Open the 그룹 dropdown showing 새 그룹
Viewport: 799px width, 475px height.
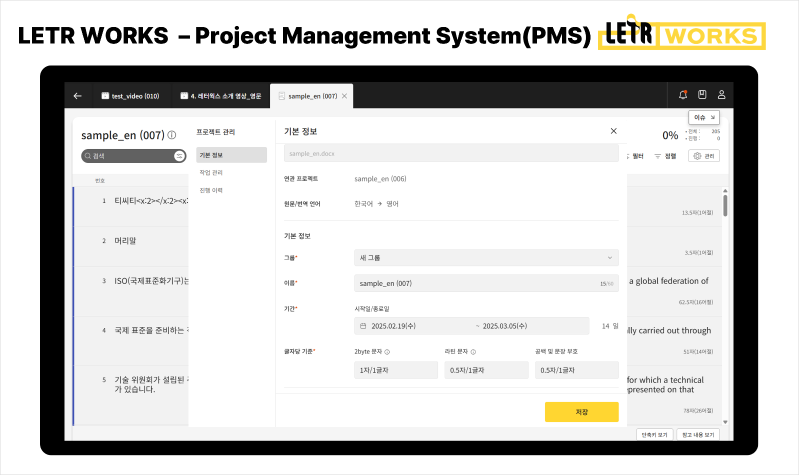[x=486, y=257]
